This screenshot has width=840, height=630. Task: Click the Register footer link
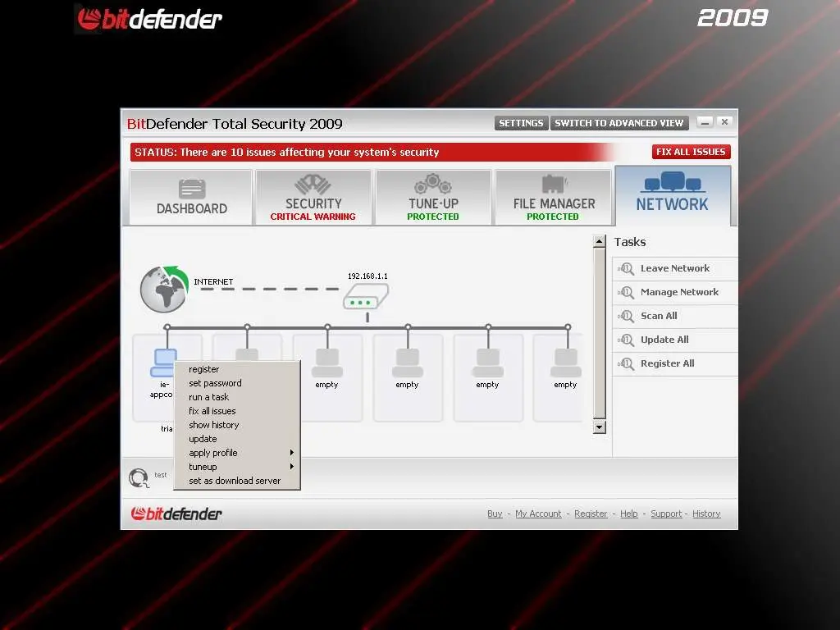(x=591, y=514)
